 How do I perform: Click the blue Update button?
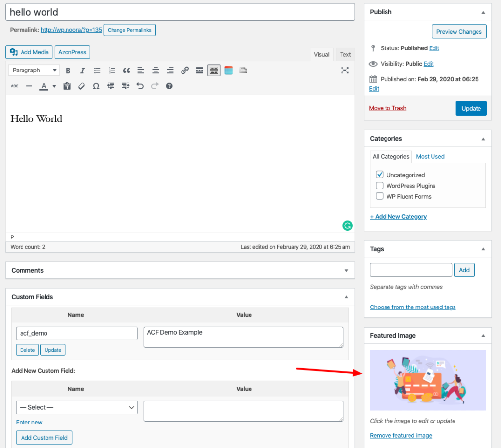point(471,109)
